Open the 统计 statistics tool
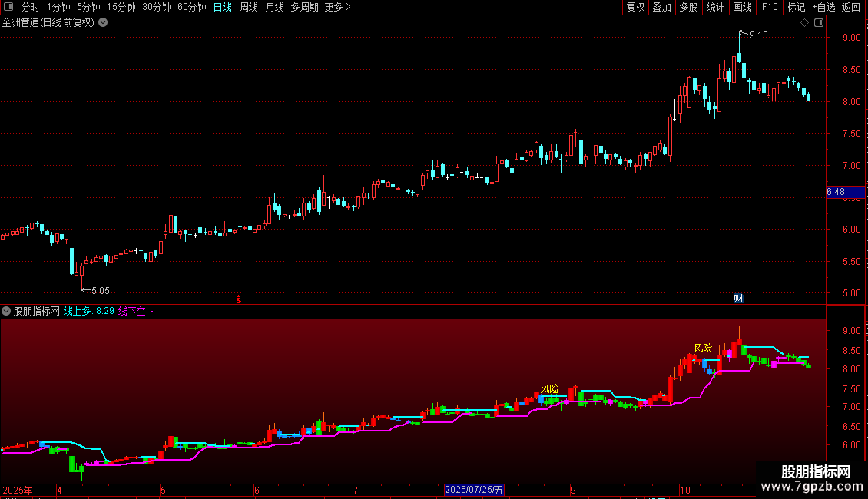The image size is (868, 499). tap(714, 7)
